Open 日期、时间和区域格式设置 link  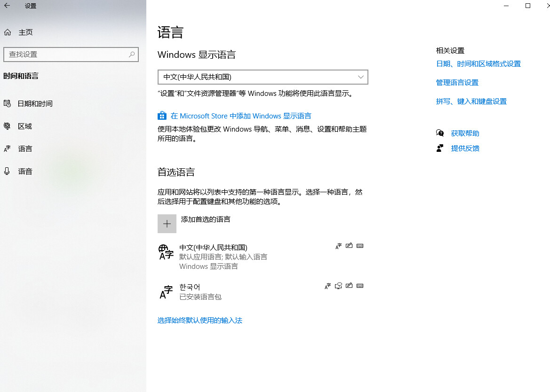coord(478,64)
